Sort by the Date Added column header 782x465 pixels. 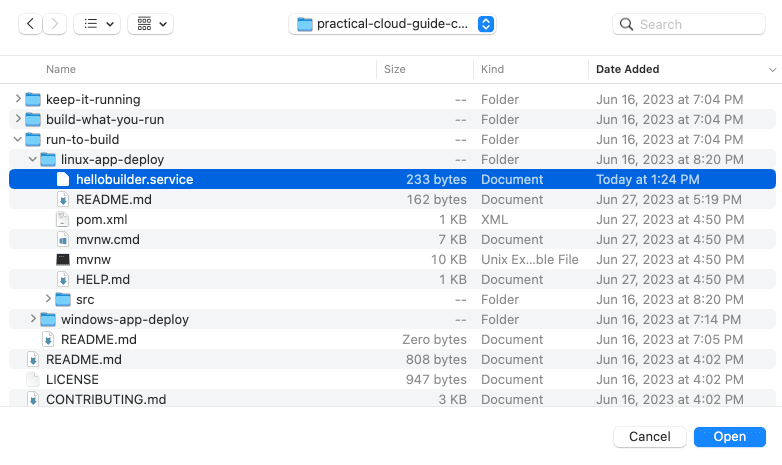(x=627, y=69)
